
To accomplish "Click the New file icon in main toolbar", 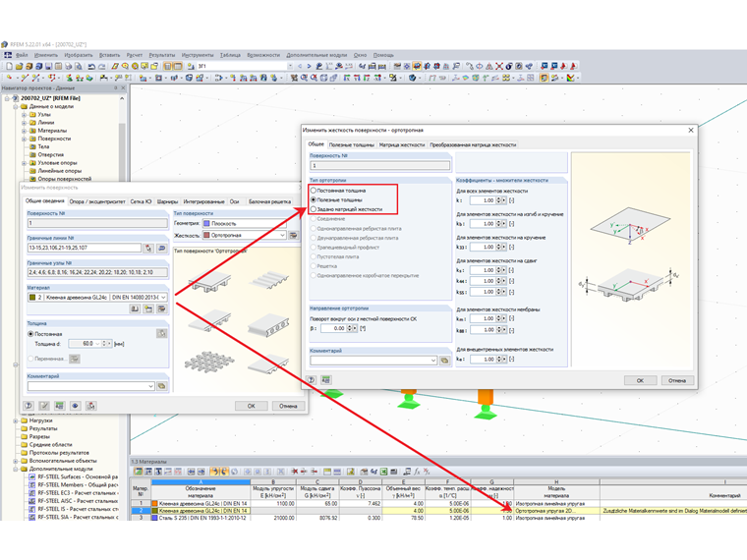I will pyautogui.click(x=9, y=66).
